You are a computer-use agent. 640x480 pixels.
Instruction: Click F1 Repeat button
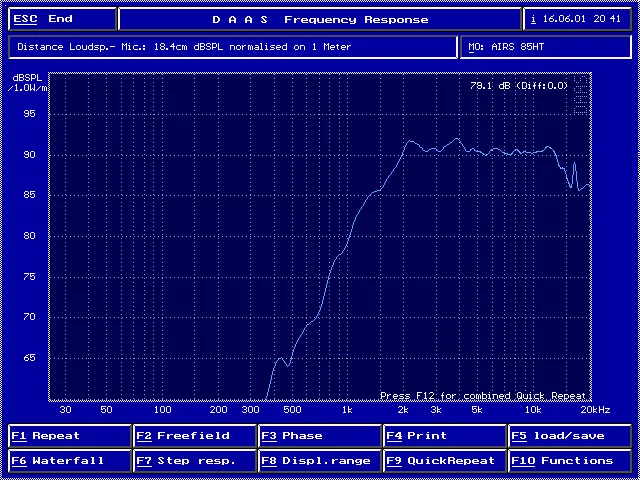click(x=70, y=436)
